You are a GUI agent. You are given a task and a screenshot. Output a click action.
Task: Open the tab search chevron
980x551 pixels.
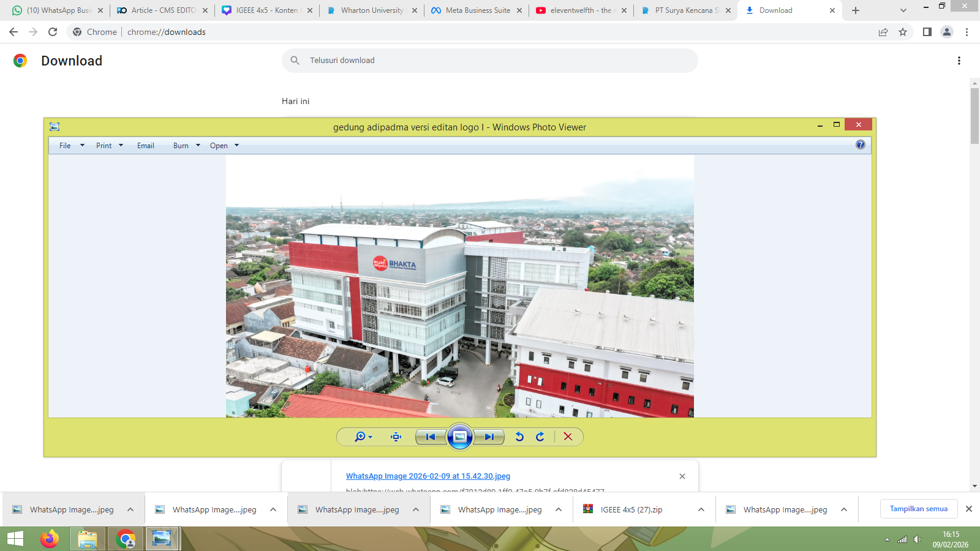point(903,10)
